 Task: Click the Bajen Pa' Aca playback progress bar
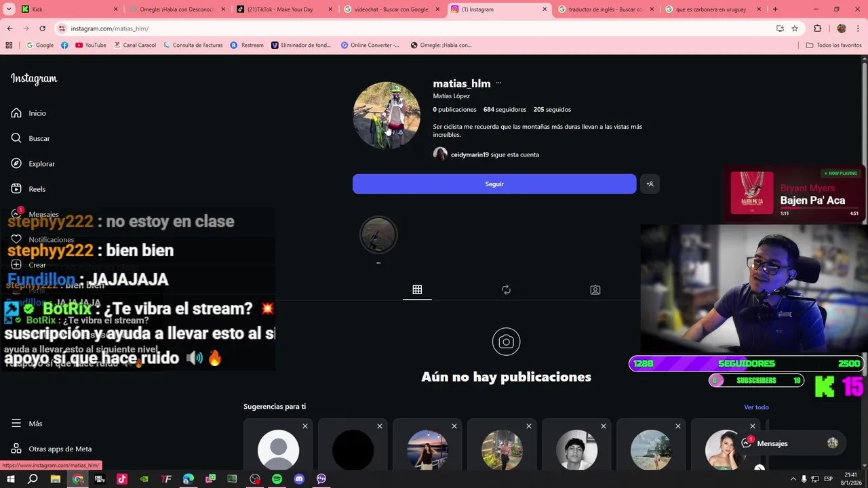(x=819, y=209)
